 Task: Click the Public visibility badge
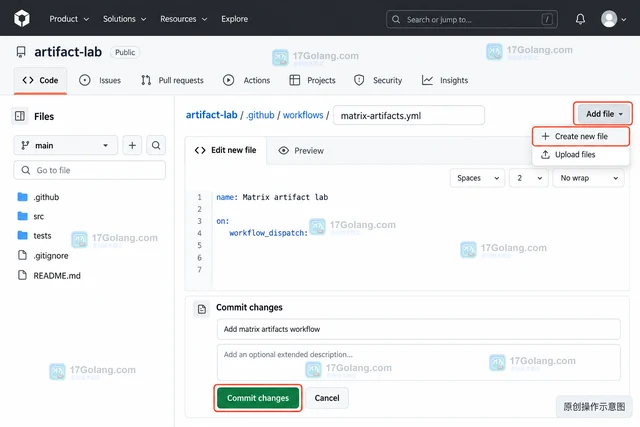[125, 52]
